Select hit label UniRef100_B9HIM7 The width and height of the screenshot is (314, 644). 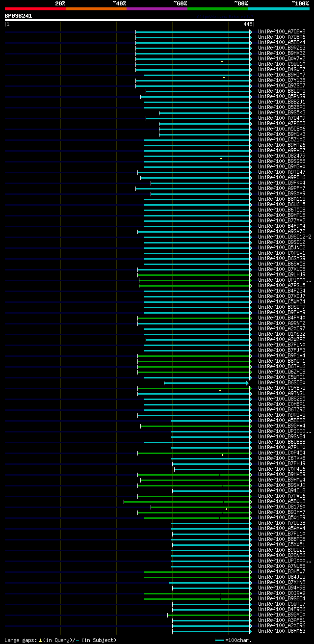tap(282, 75)
